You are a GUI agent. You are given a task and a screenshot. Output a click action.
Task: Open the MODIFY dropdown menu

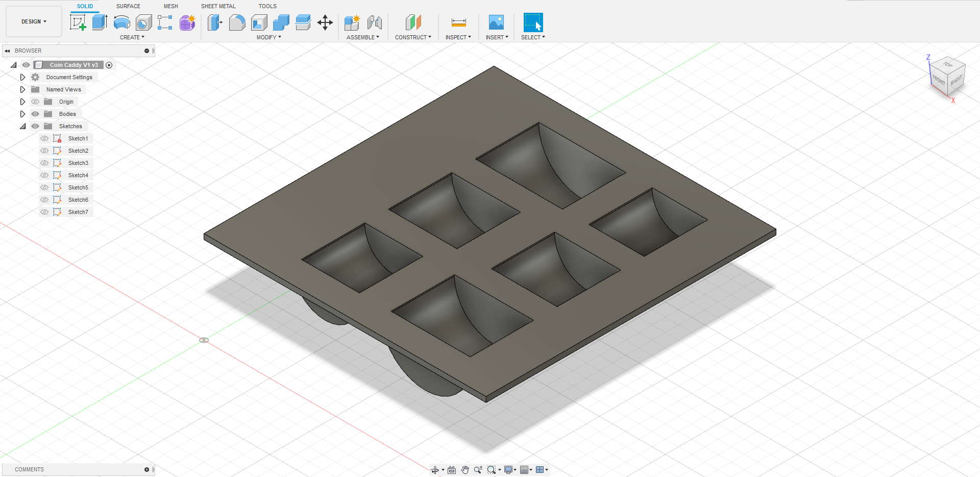(x=269, y=37)
